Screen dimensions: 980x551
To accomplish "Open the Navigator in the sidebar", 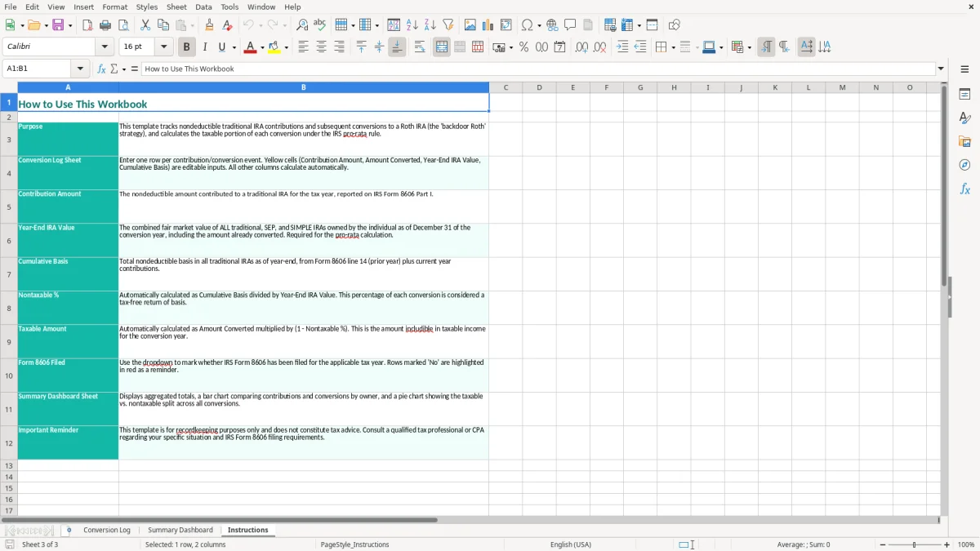I will point(964,165).
